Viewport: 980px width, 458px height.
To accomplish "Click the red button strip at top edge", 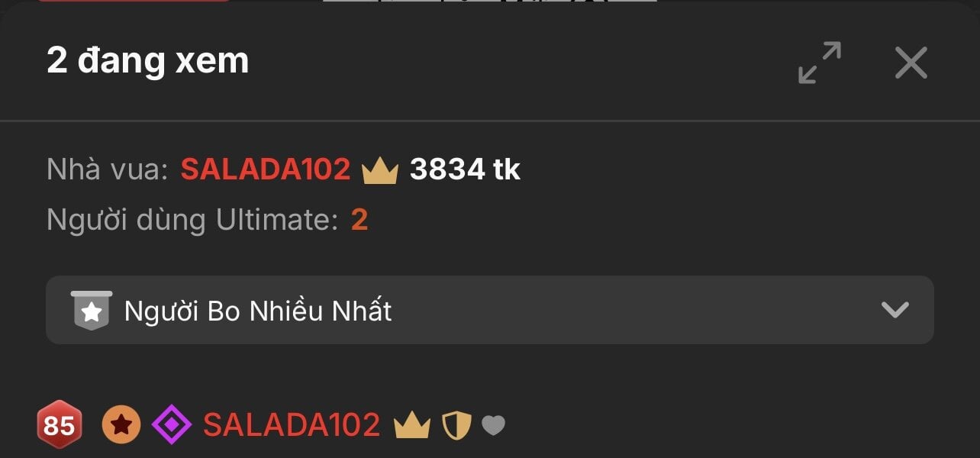I will (134, 1).
